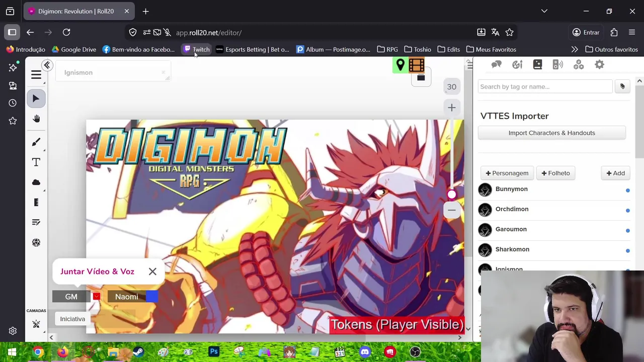Open sidebar settings gear icon

click(x=13, y=331)
